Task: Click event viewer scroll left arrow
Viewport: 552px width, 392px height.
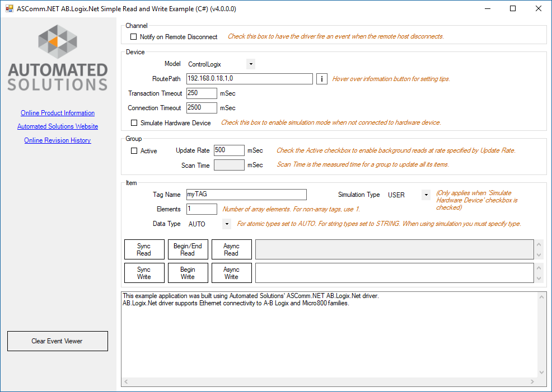Action: [x=127, y=382]
